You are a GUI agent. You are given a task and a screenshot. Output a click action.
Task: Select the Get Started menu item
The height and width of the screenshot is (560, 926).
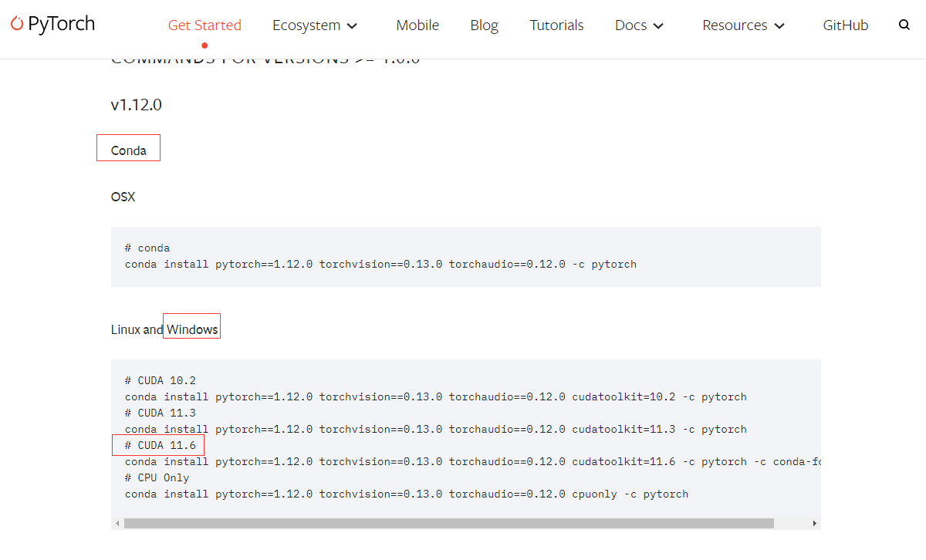204,25
